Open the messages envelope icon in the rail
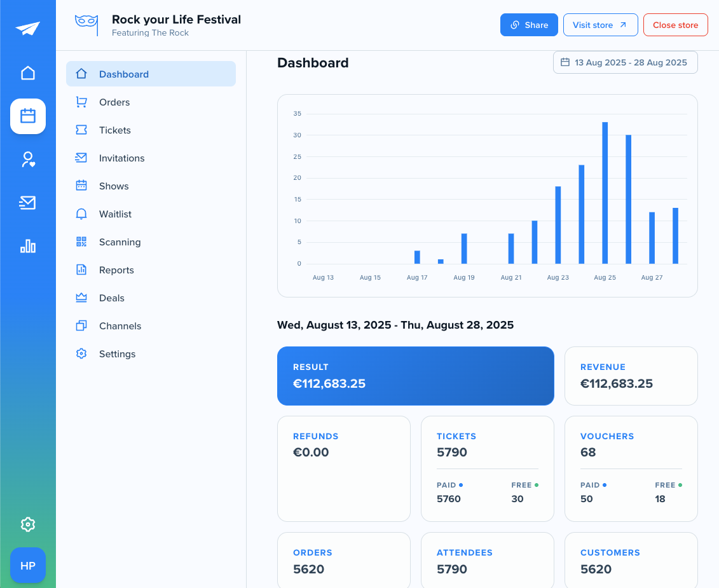 click(x=28, y=203)
